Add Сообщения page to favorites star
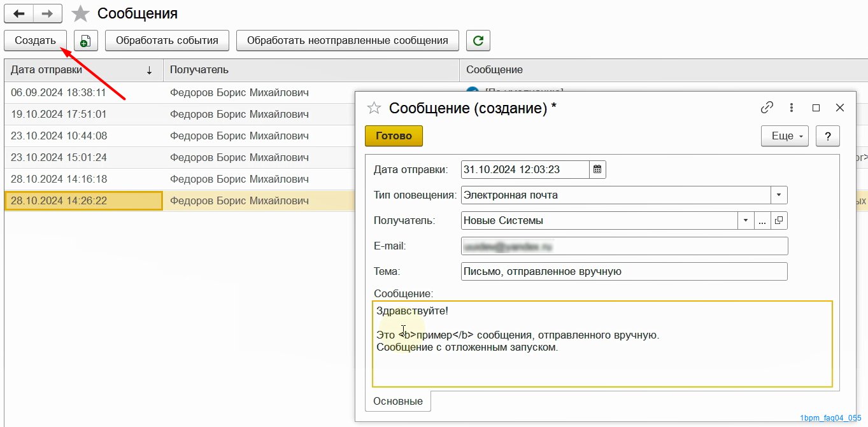 click(x=80, y=13)
